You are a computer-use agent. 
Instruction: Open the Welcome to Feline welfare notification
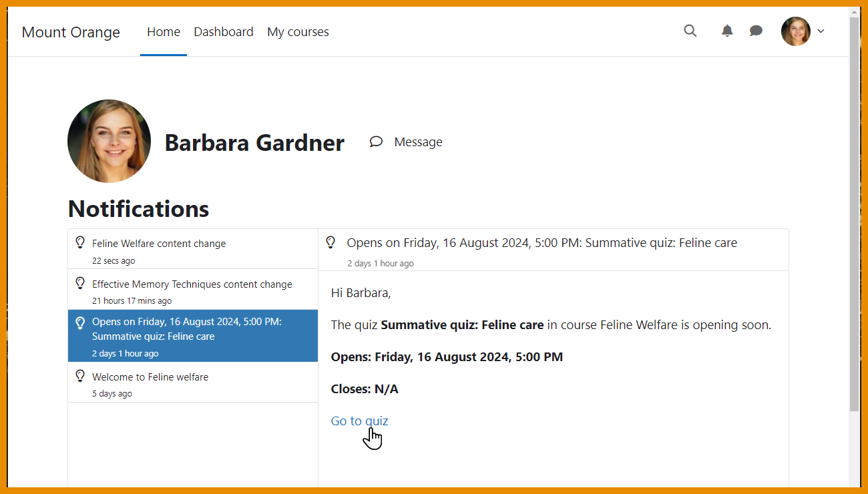(150, 377)
